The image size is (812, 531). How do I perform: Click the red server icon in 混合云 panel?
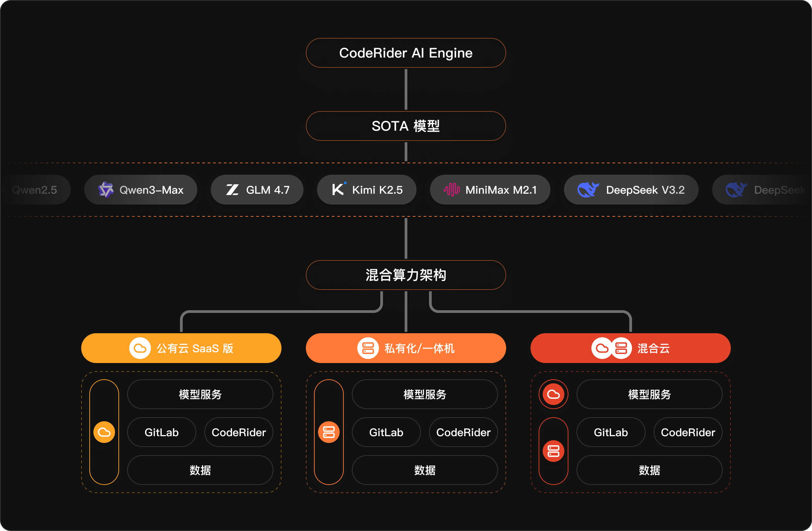click(x=554, y=451)
